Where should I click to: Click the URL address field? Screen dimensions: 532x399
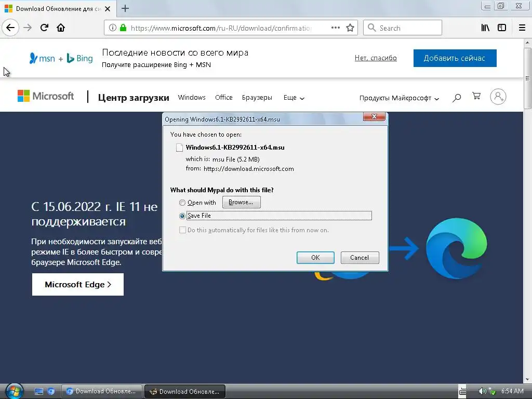click(220, 28)
